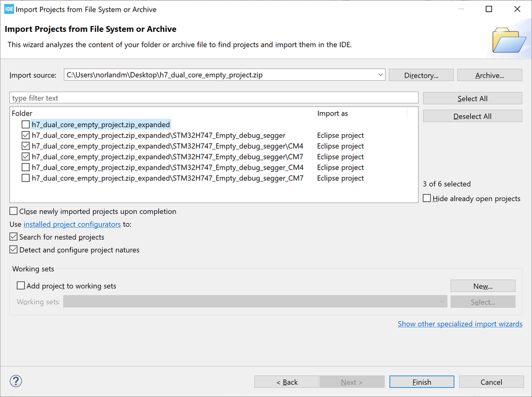Enable Add project to working sets
The image size is (532, 397).
point(21,286)
